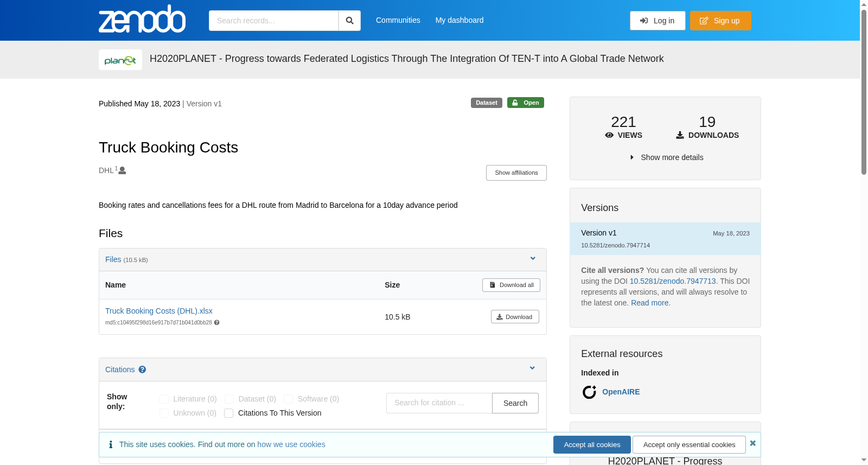Accept all cookies
Screen dimensions: 868x465
[592, 444]
